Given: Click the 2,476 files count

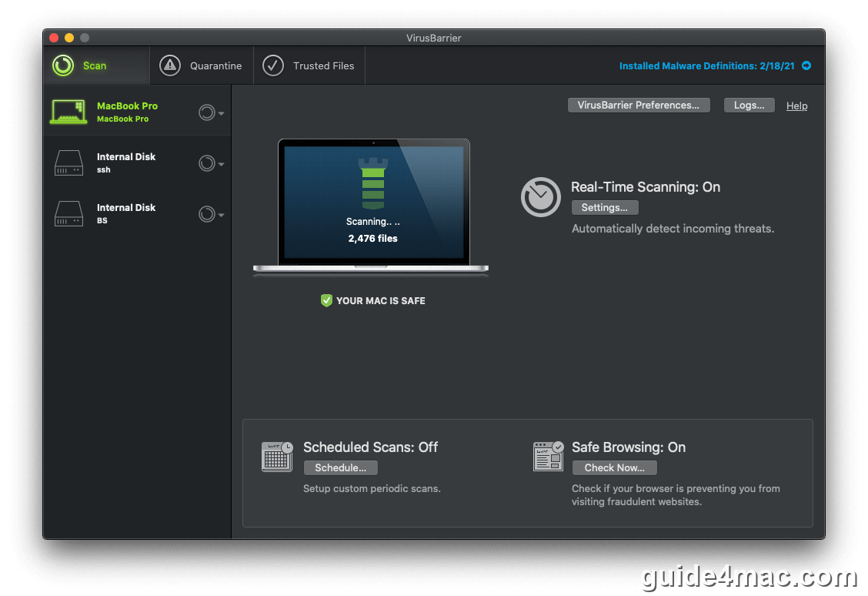Looking at the screenshot, I should coord(373,239).
